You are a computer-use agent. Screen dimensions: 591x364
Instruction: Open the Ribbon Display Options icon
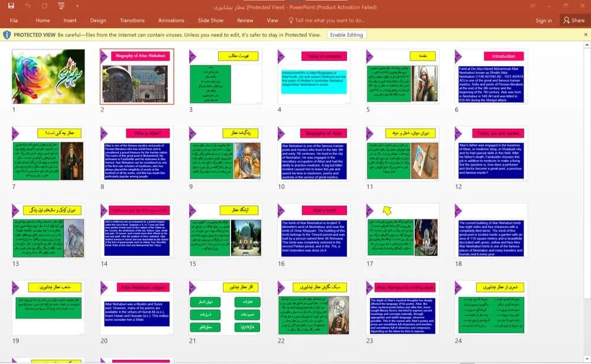(x=532, y=6)
